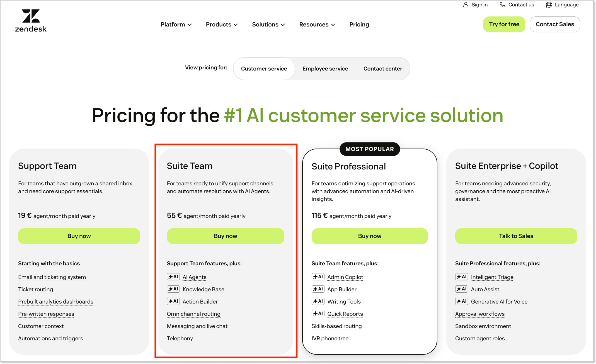The image size is (596, 364).
Task: Open Messaging and live chat link
Action: point(197,326)
